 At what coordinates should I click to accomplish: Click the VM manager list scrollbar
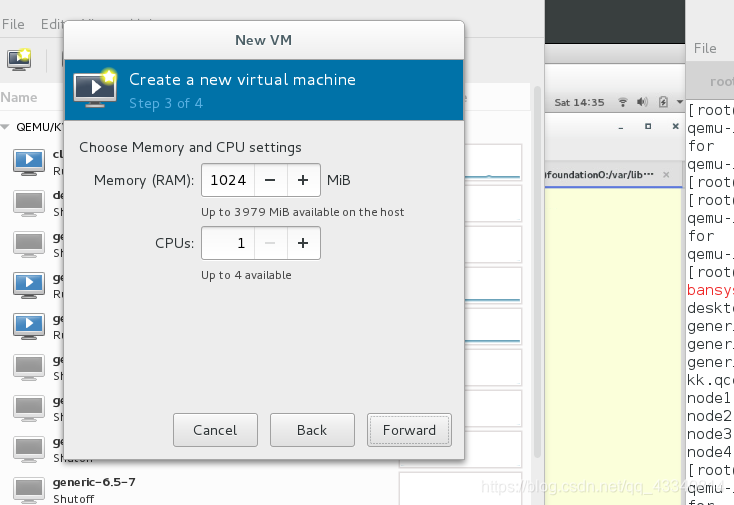(537, 271)
